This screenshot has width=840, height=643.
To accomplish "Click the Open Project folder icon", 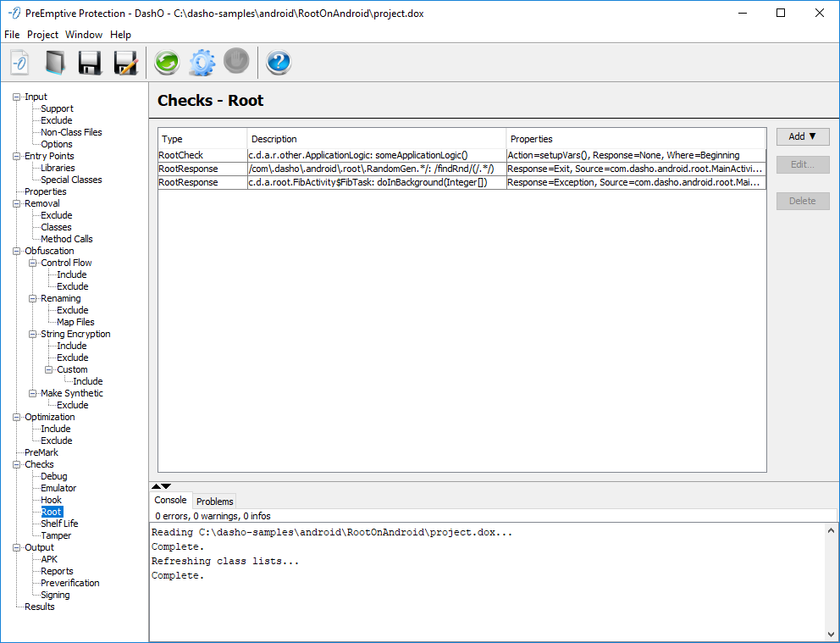I will coord(55,63).
